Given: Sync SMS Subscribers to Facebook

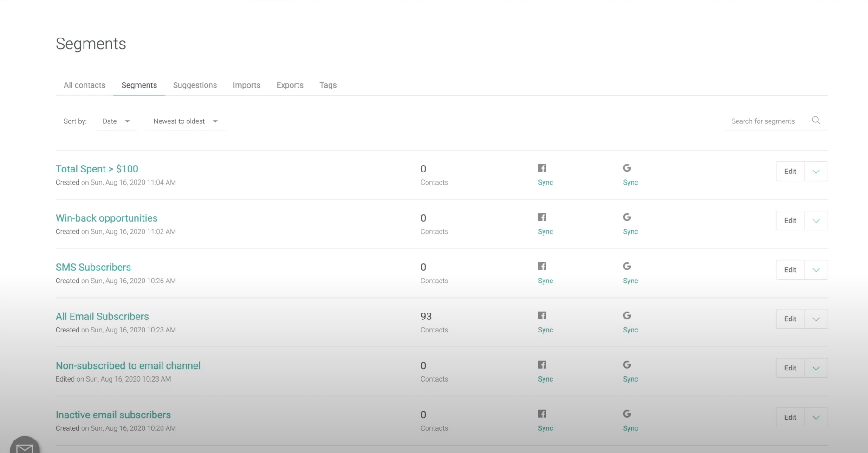Looking at the screenshot, I should point(545,281).
